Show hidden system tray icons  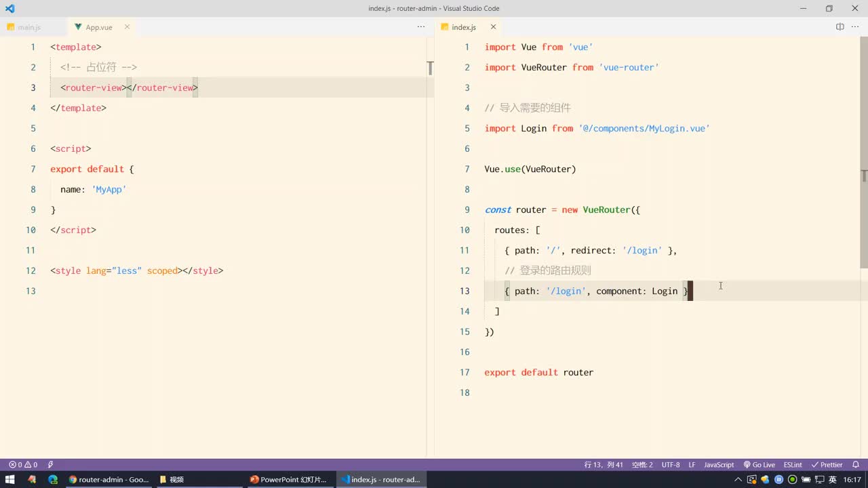(738, 479)
